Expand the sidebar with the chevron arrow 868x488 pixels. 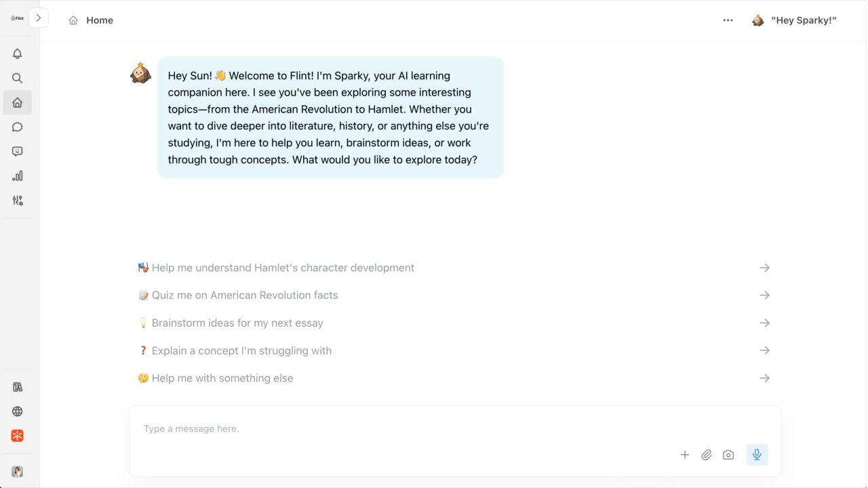[39, 18]
